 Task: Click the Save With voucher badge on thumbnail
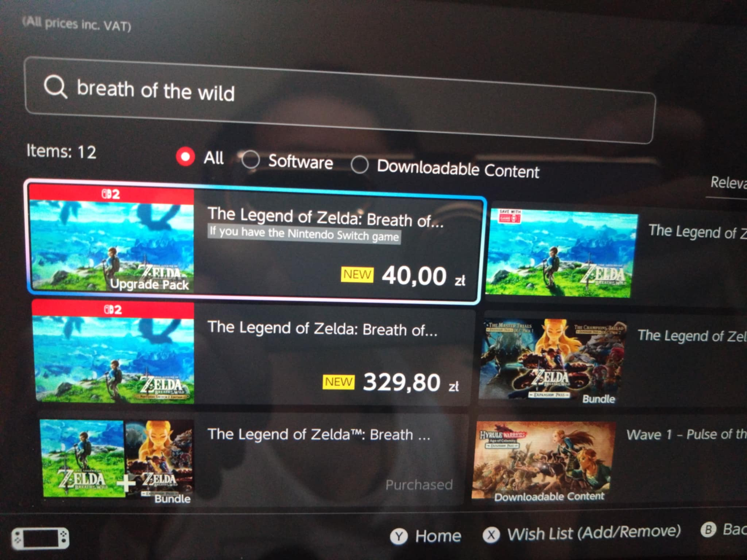point(510,216)
